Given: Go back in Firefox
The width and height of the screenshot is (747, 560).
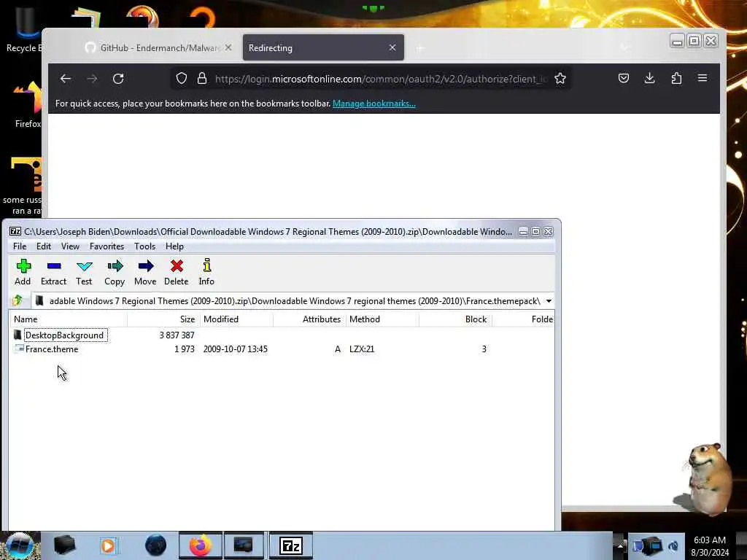Looking at the screenshot, I should click(65, 79).
